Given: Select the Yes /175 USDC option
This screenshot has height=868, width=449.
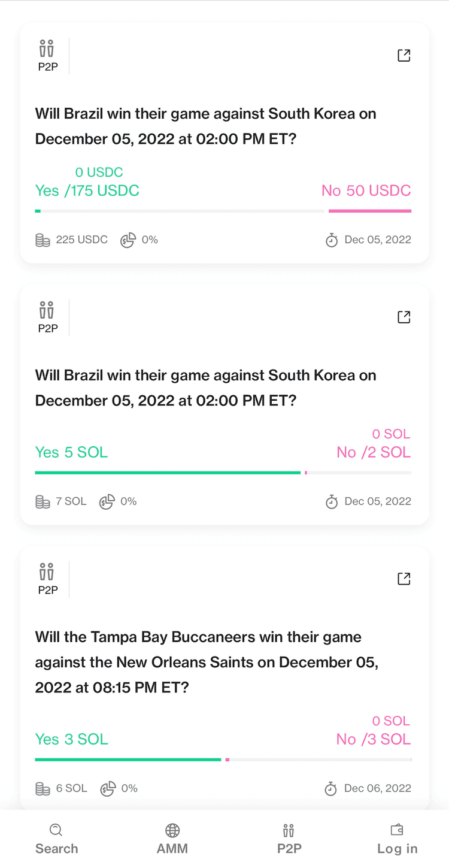Looking at the screenshot, I should (87, 190).
